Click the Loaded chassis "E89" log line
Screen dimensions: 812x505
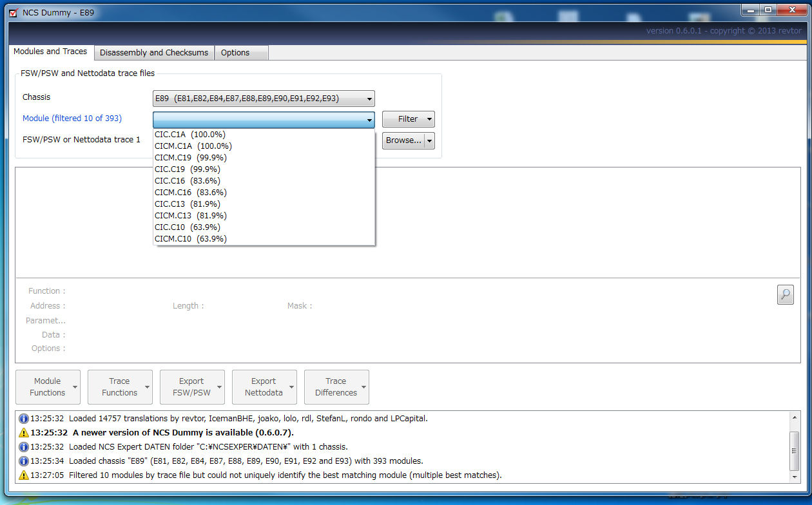pyautogui.click(x=246, y=461)
